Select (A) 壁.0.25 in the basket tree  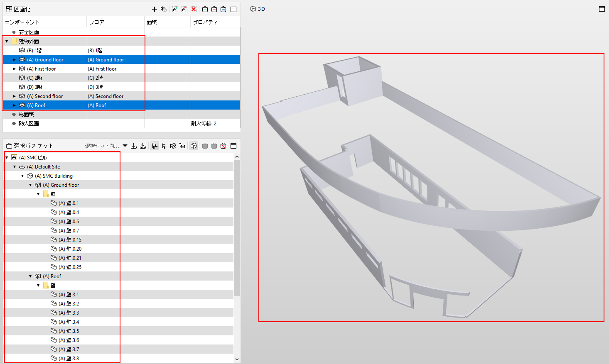coord(118,267)
